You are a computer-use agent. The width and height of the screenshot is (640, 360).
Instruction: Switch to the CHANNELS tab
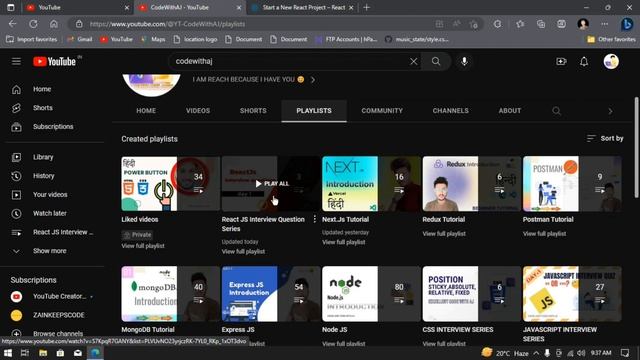pos(451,111)
